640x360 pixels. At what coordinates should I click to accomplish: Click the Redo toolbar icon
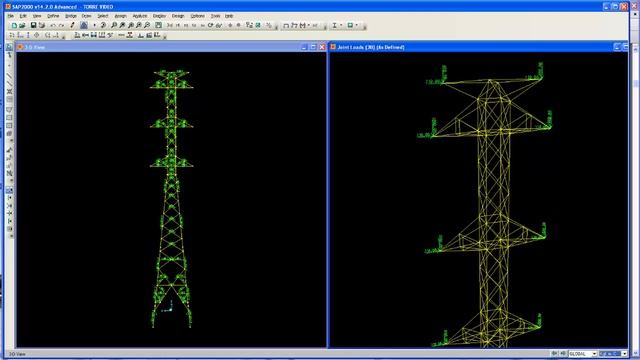[61, 25]
